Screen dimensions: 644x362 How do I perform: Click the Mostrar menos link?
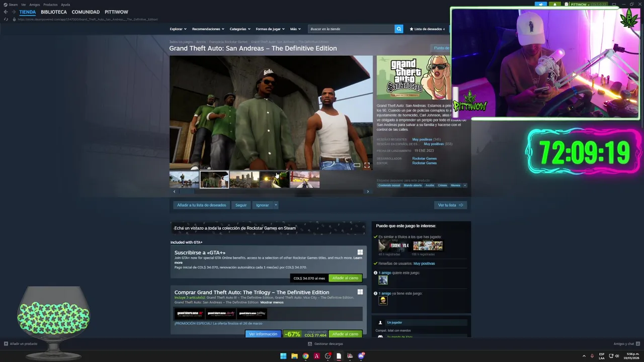[272, 302]
